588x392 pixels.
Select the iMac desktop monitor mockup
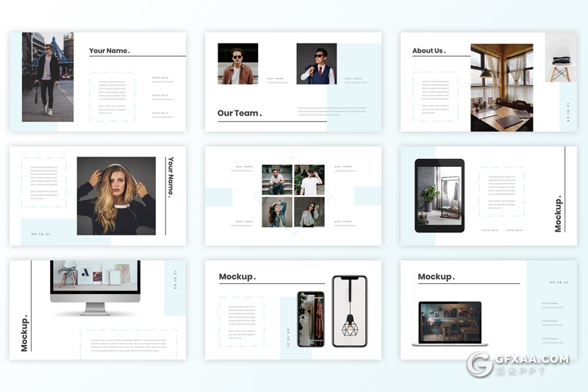point(95,287)
